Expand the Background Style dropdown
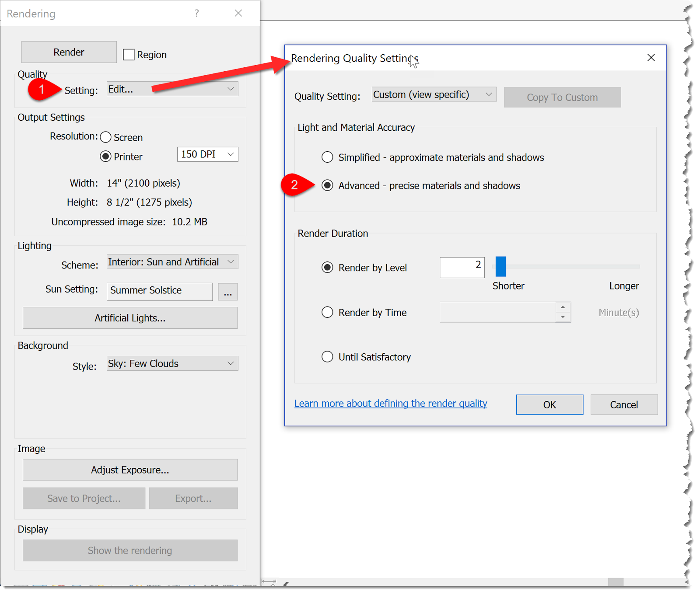This screenshot has width=700, height=592. (172, 363)
